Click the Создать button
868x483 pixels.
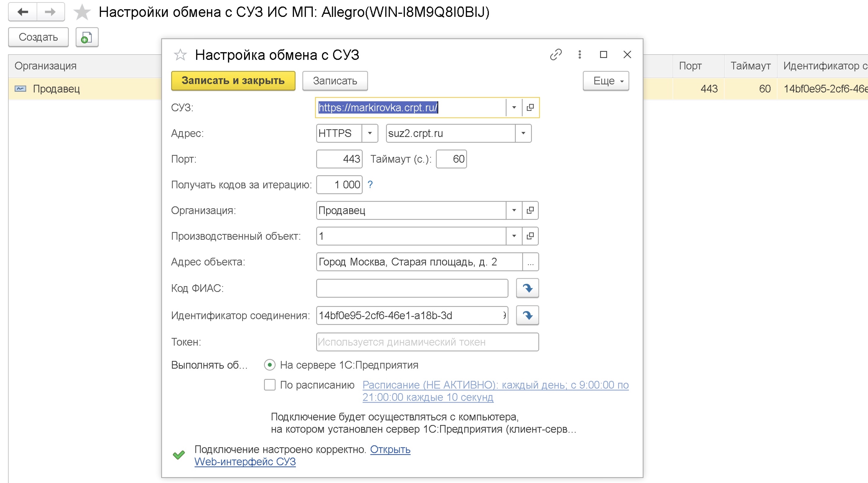[38, 37]
